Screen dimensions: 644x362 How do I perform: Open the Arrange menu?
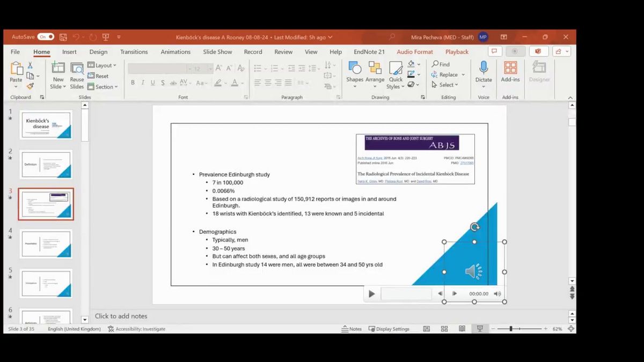pyautogui.click(x=375, y=74)
